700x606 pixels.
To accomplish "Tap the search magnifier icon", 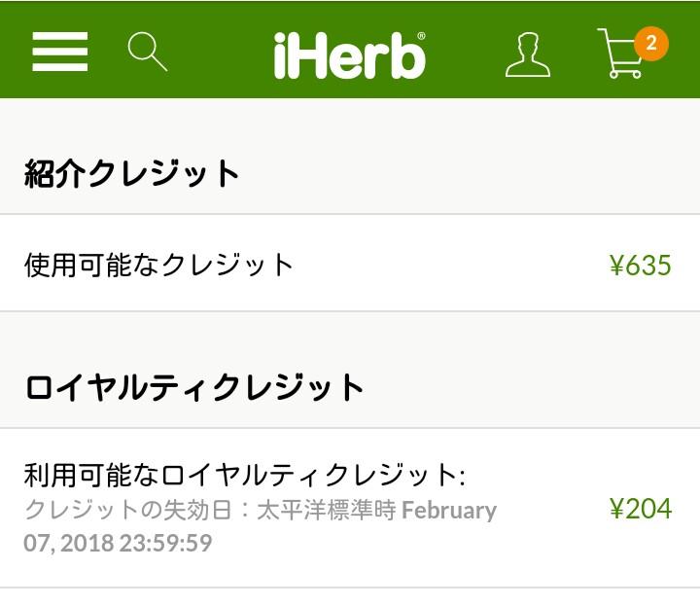I will pos(148,51).
